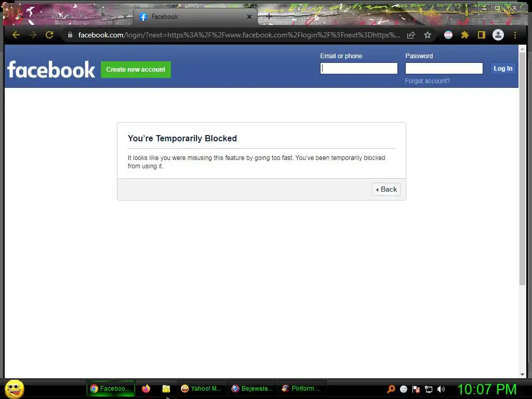532x399 pixels.
Task: Open the volume speaker tray icon
Action: click(441, 389)
